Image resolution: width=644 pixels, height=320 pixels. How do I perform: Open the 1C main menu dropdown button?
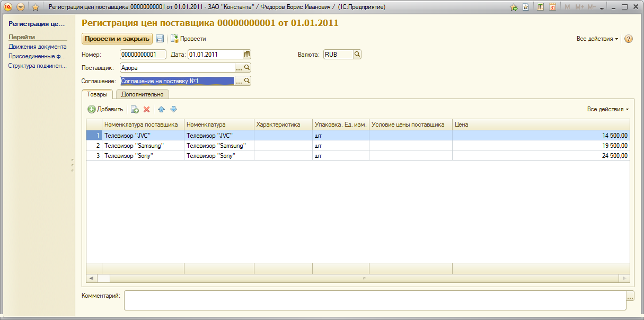click(21, 7)
